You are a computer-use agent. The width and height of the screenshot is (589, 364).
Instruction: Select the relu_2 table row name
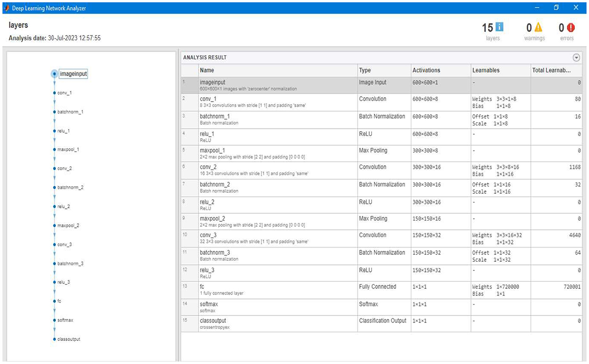208,202
